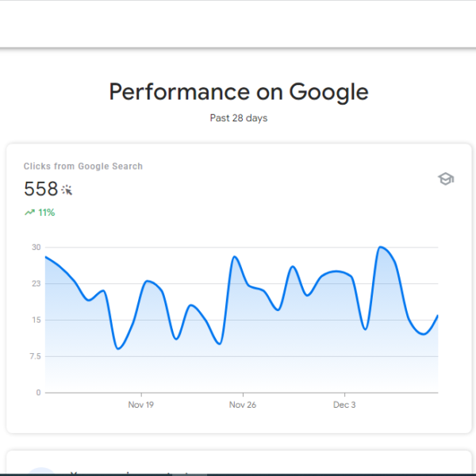Image resolution: width=476 pixels, height=476 pixels.
Task: Select the 11% growth indicator
Action: (x=40, y=212)
